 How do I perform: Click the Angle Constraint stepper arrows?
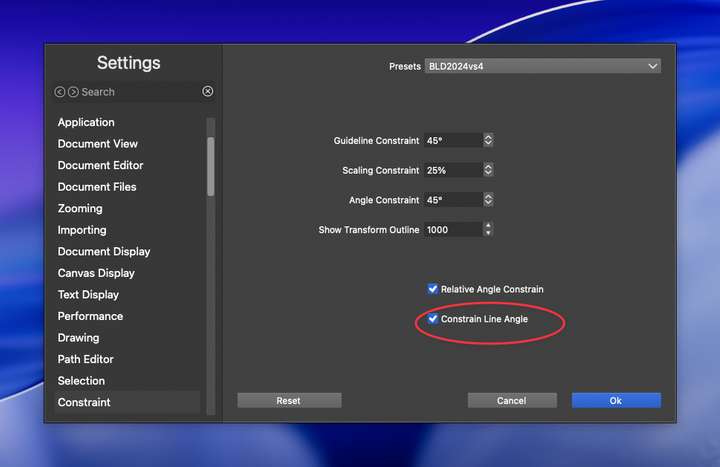488,200
